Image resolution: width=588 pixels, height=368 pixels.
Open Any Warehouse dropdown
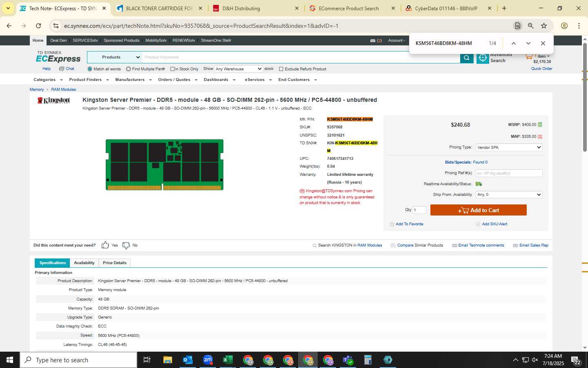238,69
